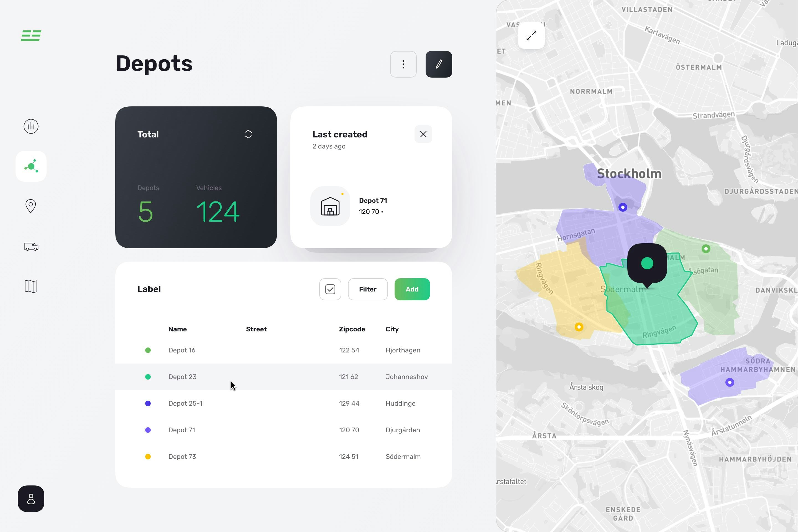Click the City column header
This screenshot has width=798, height=532.
click(392, 329)
